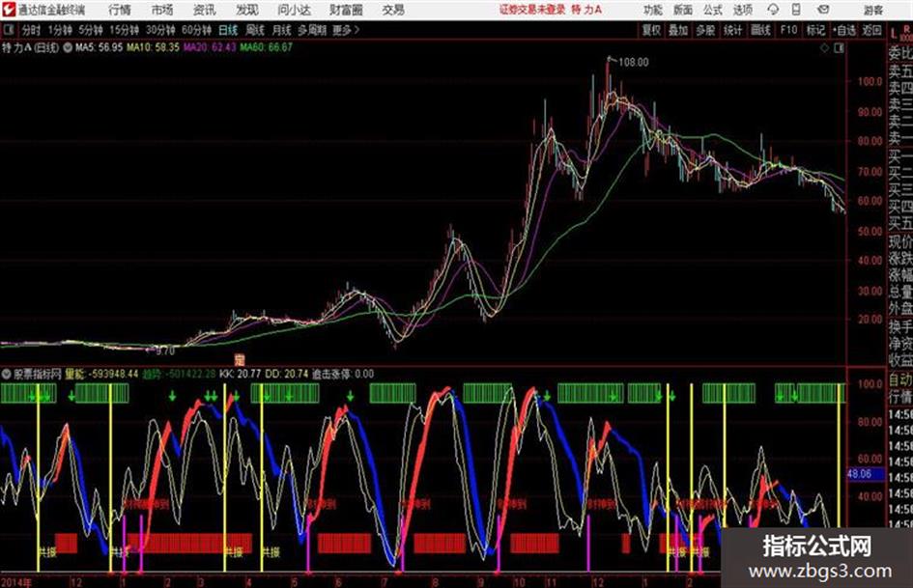
Task: Switch to the 60分钟 period tab
Action: [197, 30]
